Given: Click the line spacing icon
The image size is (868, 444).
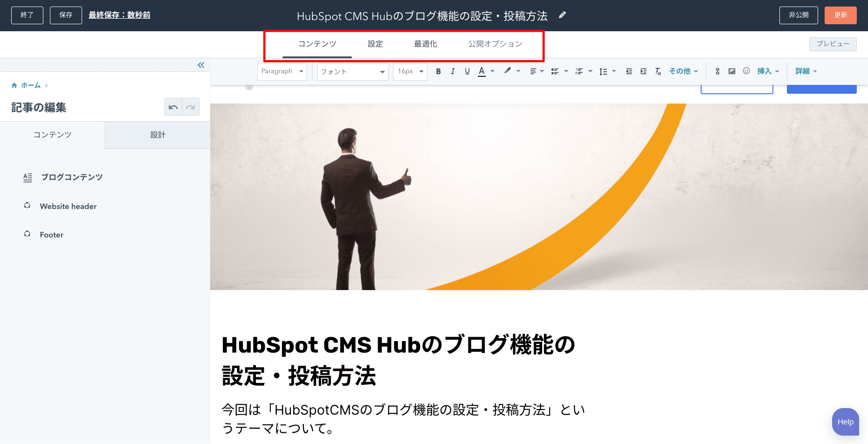Looking at the screenshot, I should pyautogui.click(x=603, y=71).
